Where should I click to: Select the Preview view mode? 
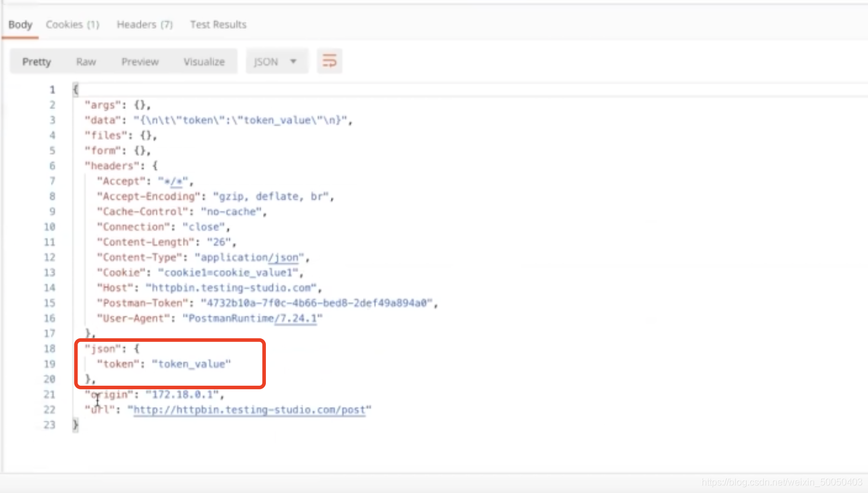[140, 62]
